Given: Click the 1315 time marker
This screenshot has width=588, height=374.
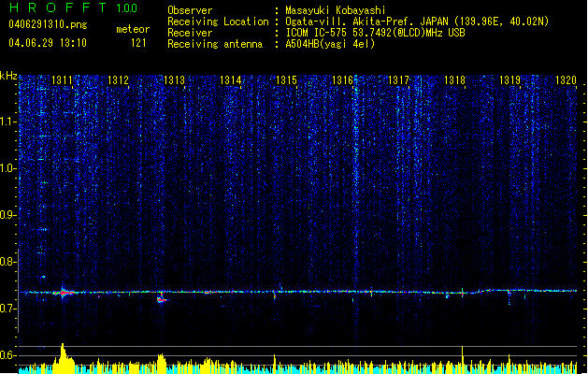Looking at the screenshot, I should (x=286, y=80).
